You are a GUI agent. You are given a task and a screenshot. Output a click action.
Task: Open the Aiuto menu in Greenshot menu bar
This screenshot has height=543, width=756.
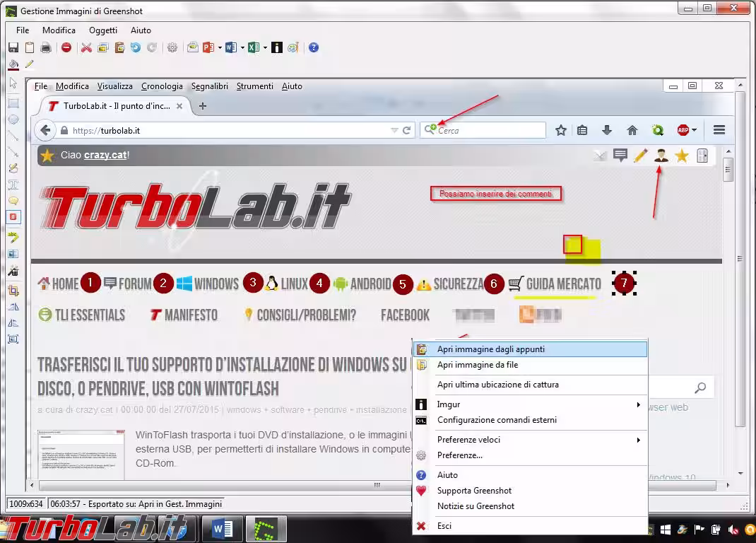[141, 30]
